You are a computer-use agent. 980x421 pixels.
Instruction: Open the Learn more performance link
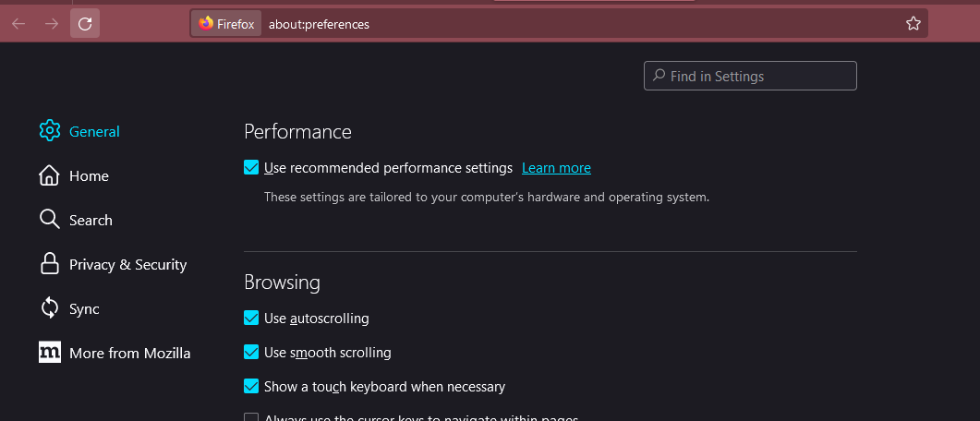pos(556,168)
